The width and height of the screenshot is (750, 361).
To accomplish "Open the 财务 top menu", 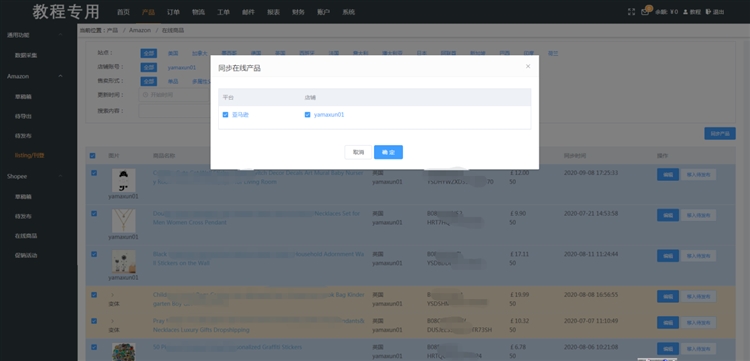I will pos(298,12).
